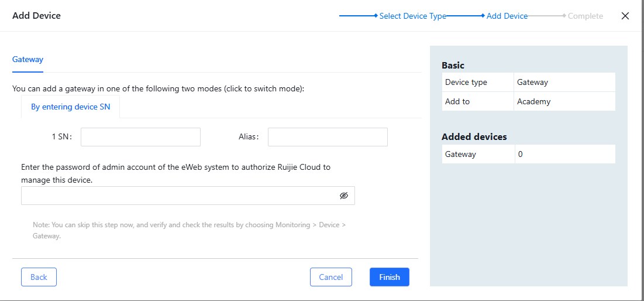Click the added Gateway count 0
Viewport: 644px width, 301px height.
564,154
